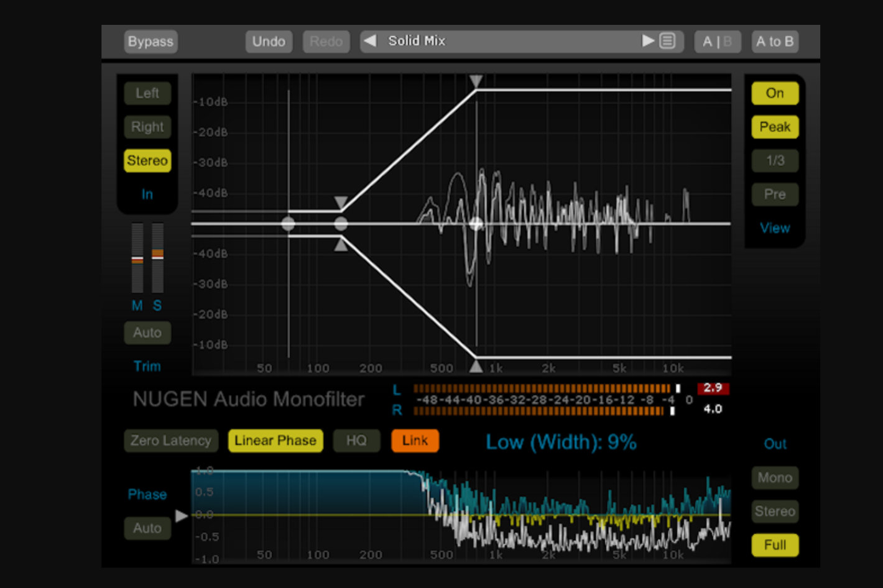Select Left input mode

pos(147,93)
